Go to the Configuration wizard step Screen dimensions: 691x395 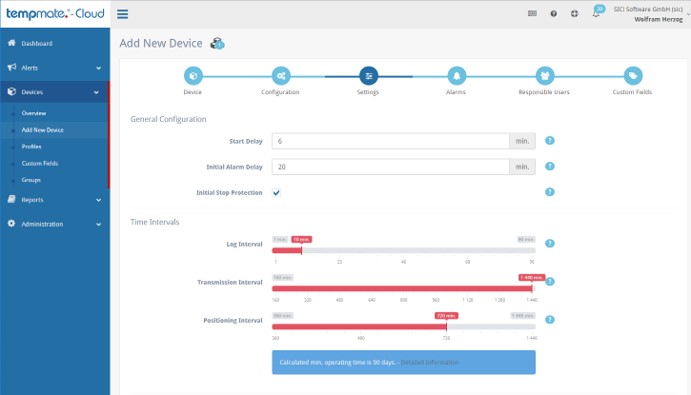pos(281,76)
